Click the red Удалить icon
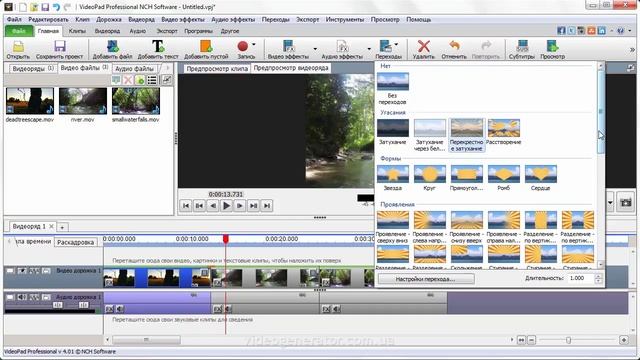This screenshot has height=360, width=640. point(424,46)
